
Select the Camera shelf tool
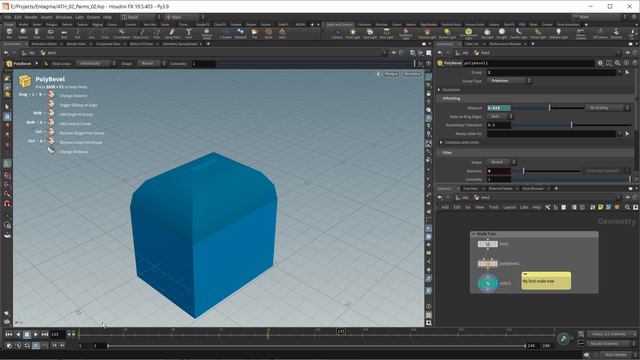click(337, 33)
